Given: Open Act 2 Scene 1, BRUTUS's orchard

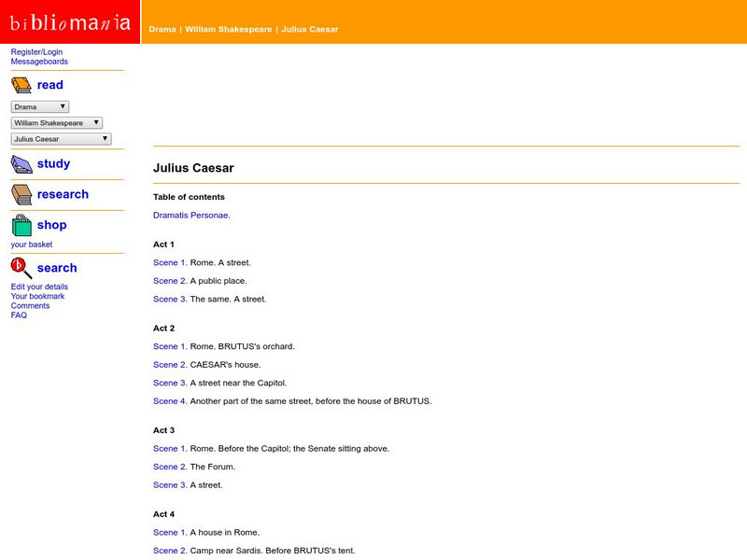Looking at the screenshot, I should (170, 346).
